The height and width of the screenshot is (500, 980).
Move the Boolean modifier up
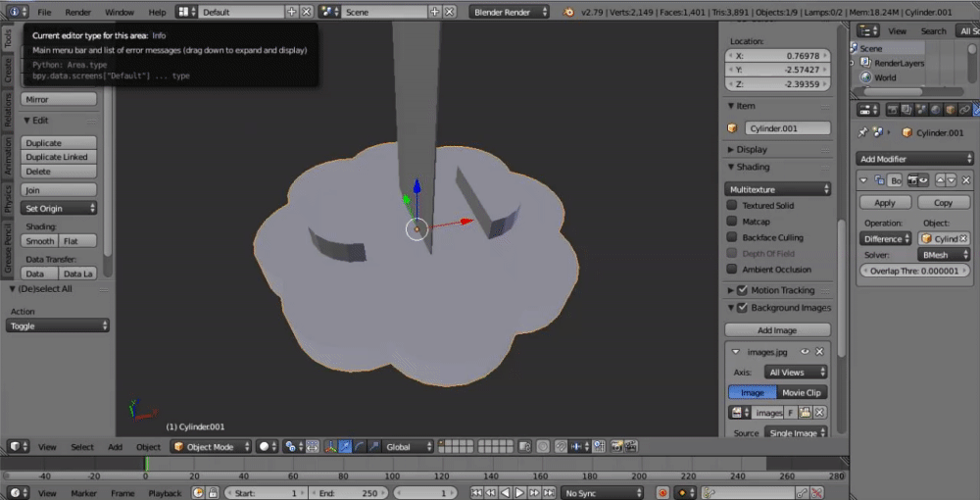pos(940,180)
